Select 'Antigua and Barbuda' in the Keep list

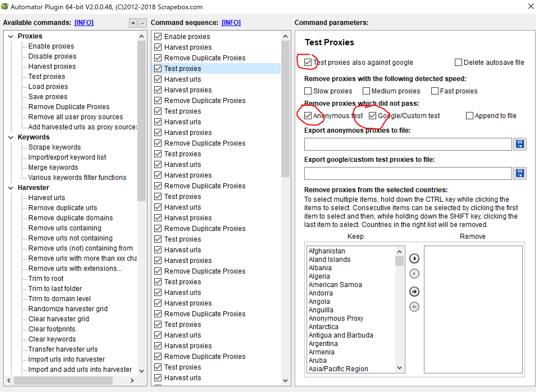tap(341, 335)
